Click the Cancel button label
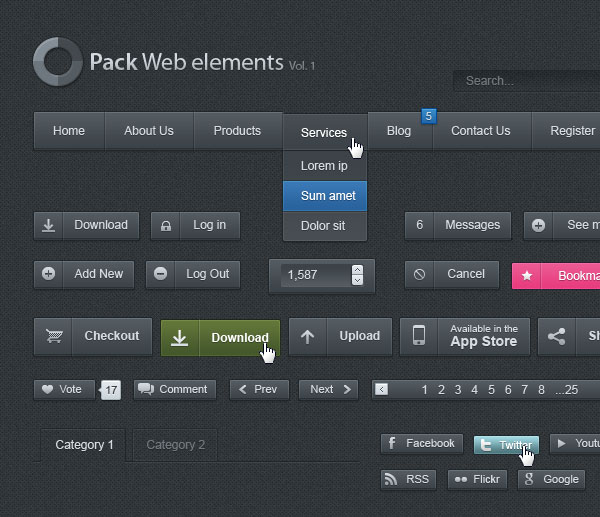600x517 pixels. [466, 274]
